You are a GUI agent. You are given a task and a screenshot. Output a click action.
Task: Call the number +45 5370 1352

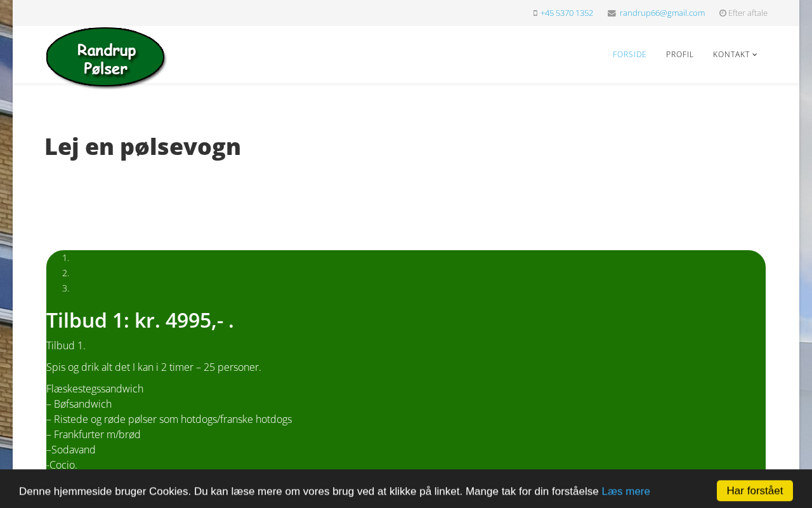tap(566, 13)
